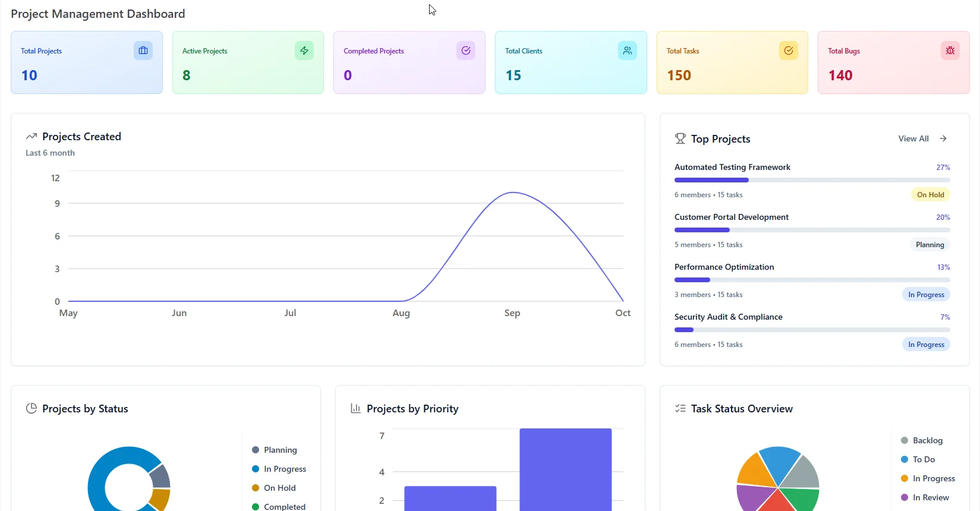Click the Performance Optimization progress bar
This screenshot has height=511, width=980.
(x=812, y=280)
